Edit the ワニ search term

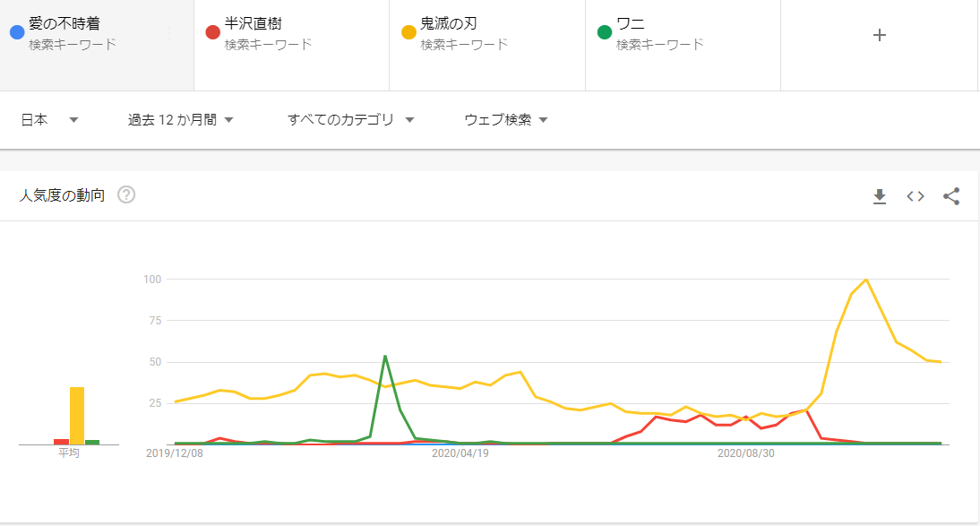[x=631, y=24]
